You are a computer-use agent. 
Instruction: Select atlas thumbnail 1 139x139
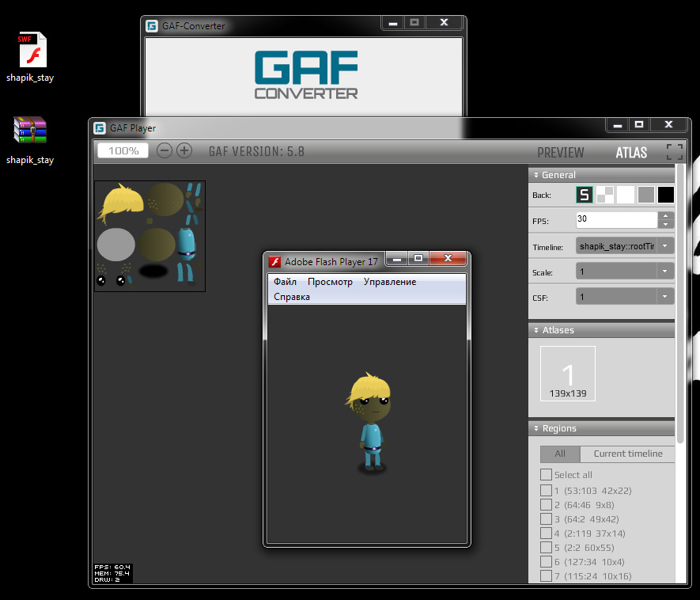[x=568, y=374]
